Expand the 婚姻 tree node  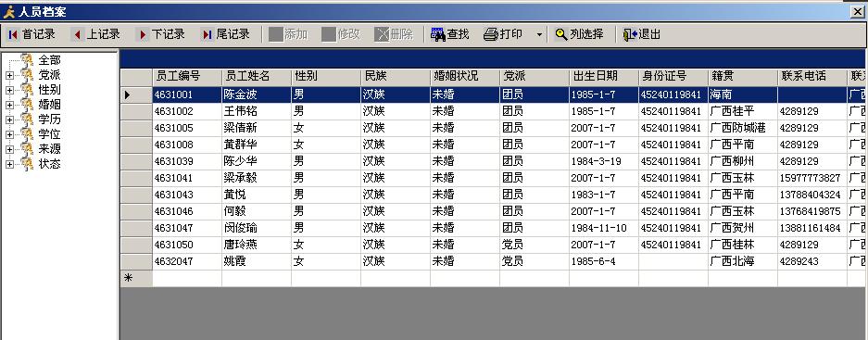click(9, 106)
